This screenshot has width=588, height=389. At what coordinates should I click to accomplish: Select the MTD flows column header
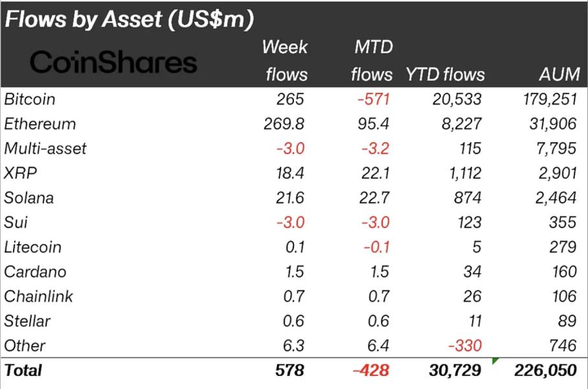[x=371, y=60]
